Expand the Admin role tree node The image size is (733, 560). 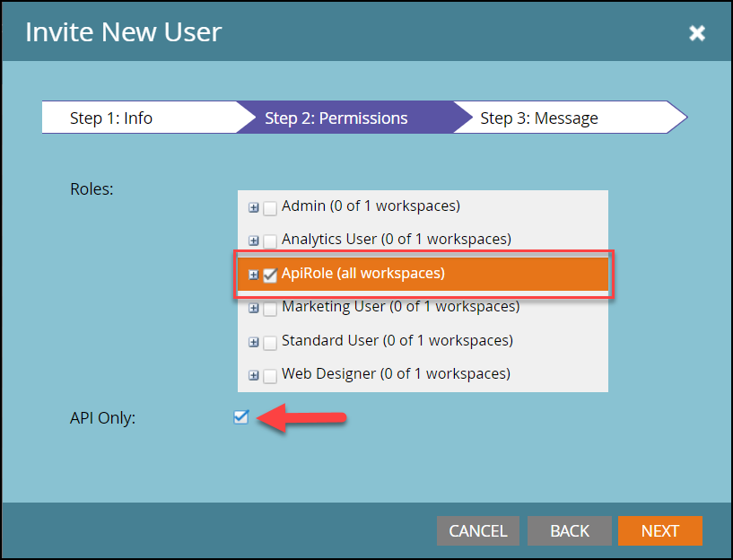(x=254, y=207)
